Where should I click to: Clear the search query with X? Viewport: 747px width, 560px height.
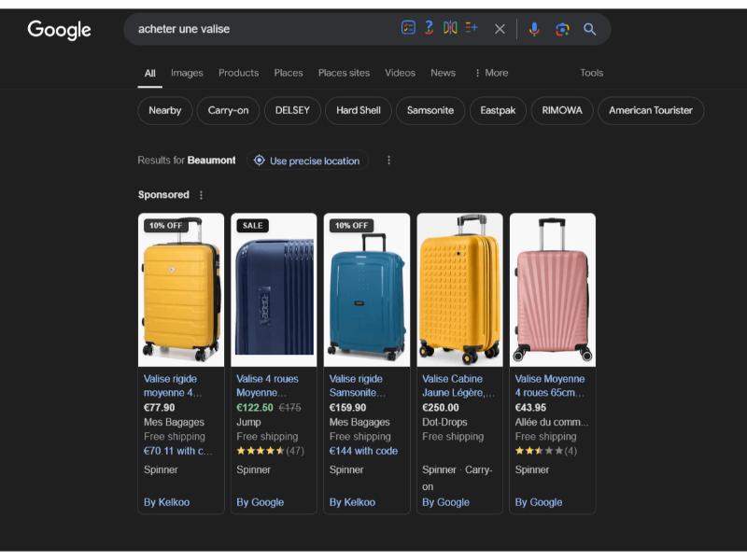(x=500, y=29)
